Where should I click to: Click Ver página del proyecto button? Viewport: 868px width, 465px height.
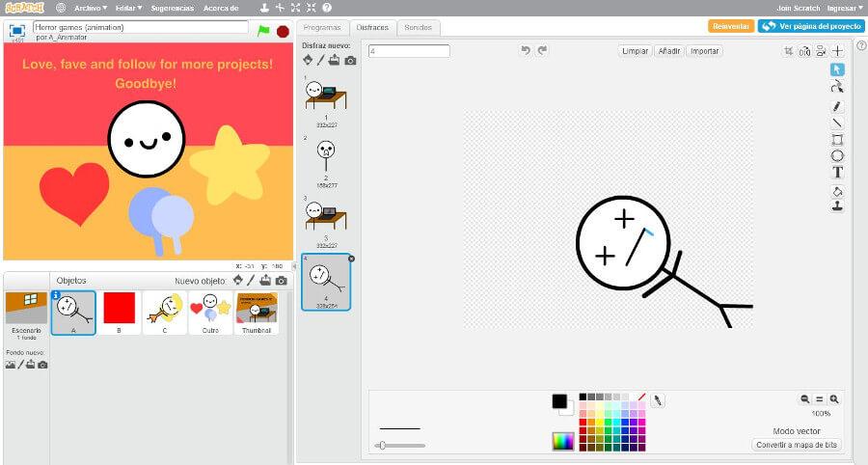[811, 26]
